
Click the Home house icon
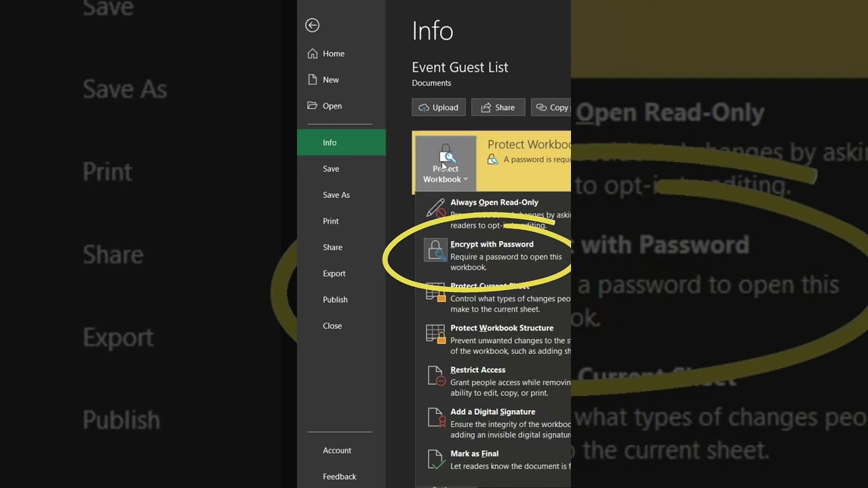tap(312, 54)
